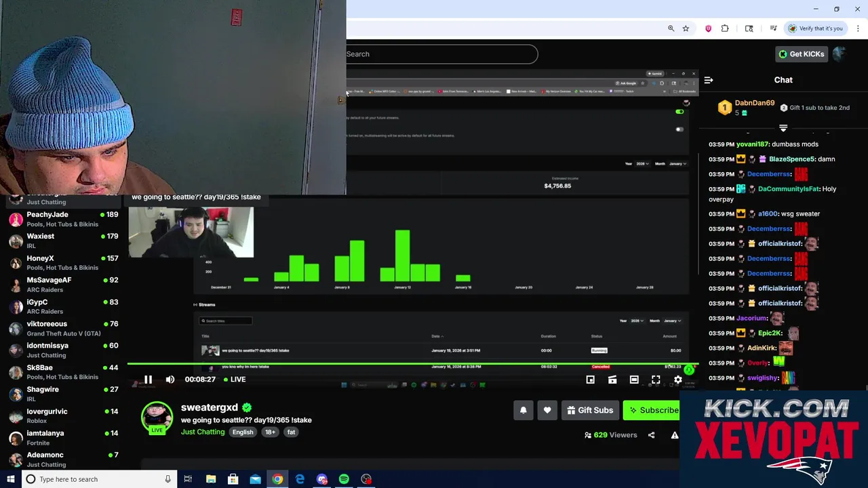
Task: Click the notification bell for sweatergxd
Action: [524, 410]
